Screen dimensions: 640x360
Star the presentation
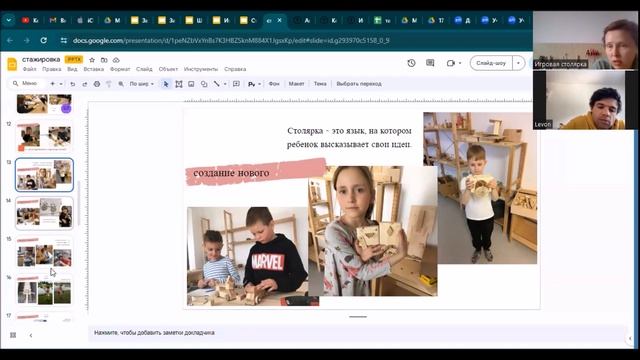click(x=92, y=60)
